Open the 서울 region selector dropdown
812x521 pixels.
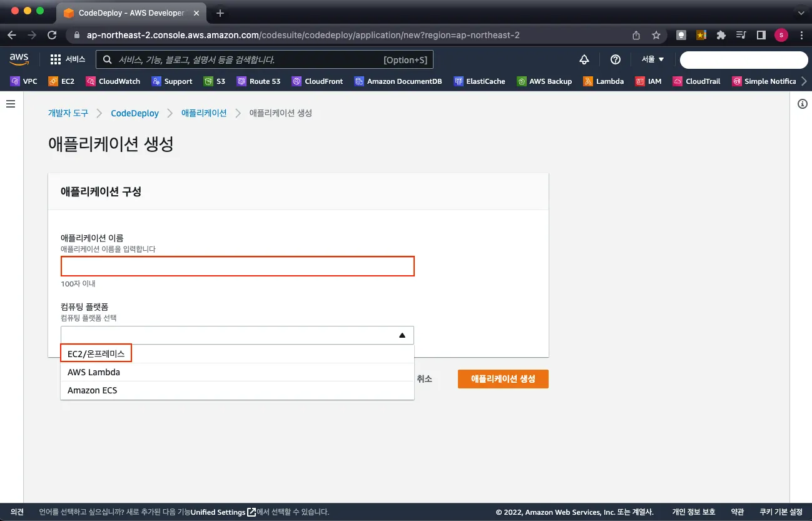coord(652,59)
